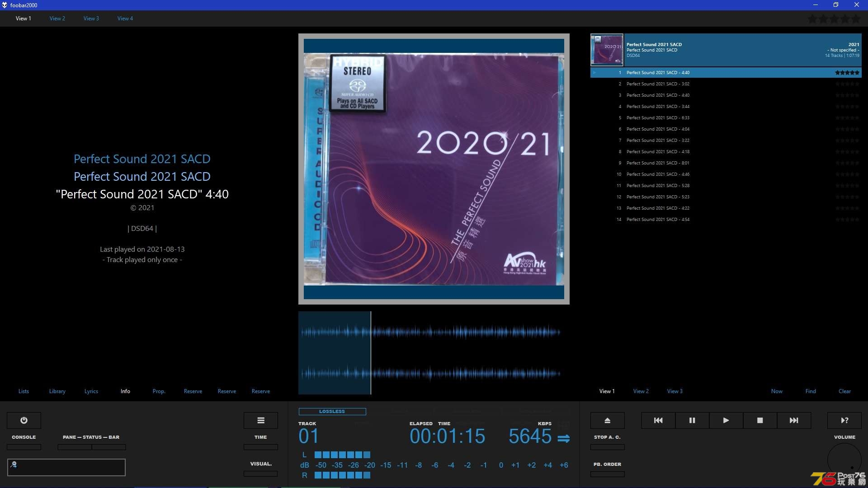Select track 9 Perfect Sound 2021 SACD - 8:01
This screenshot has height=488, width=868.
tap(726, 163)
